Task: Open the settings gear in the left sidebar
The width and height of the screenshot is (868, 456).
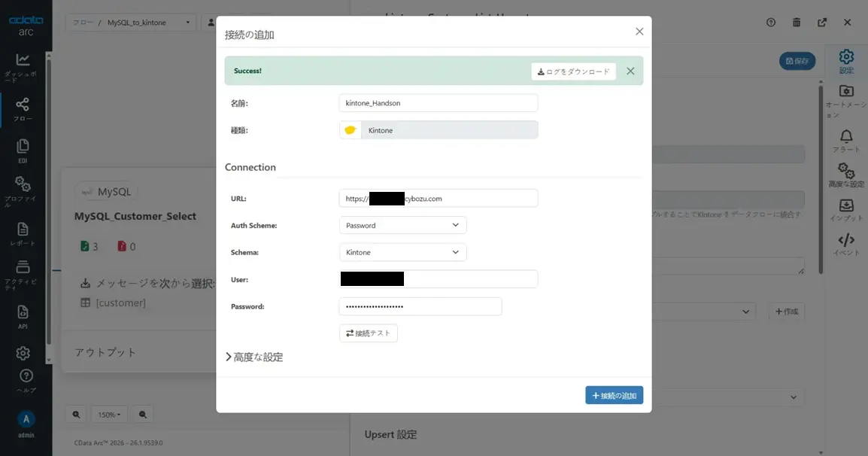Action: (23, 353)
